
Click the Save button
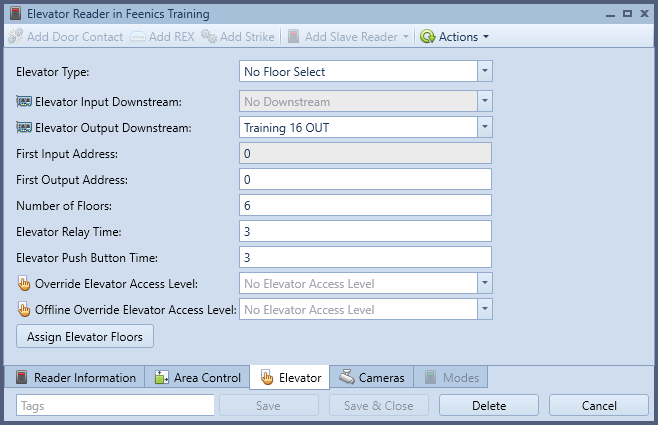point(269,405)
